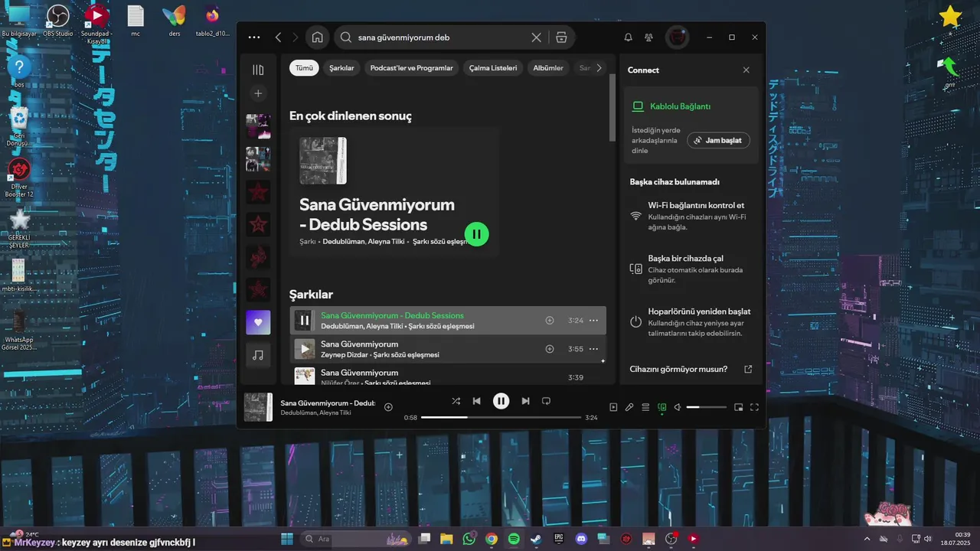This screenshot has width=980, height=551.
Task: Create a playlist with the plus icon
Action: click(258, 93)
